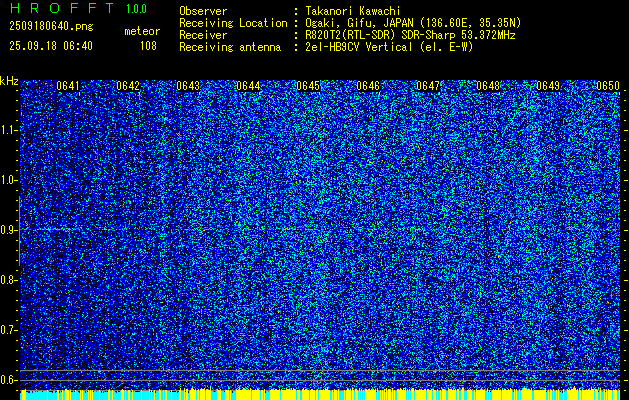
Task: Click the 0648 time marker
Action: [x=488, y=86]
